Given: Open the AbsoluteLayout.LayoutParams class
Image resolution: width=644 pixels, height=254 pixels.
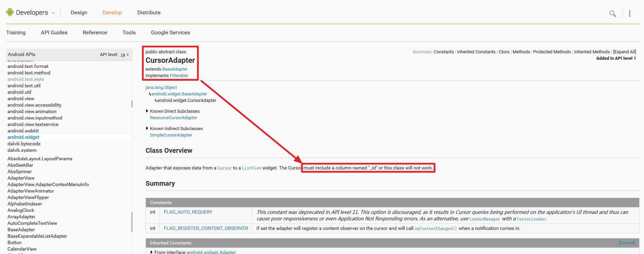Looking at the screenshot, I should pyautogui.click(x=40, y=159).
